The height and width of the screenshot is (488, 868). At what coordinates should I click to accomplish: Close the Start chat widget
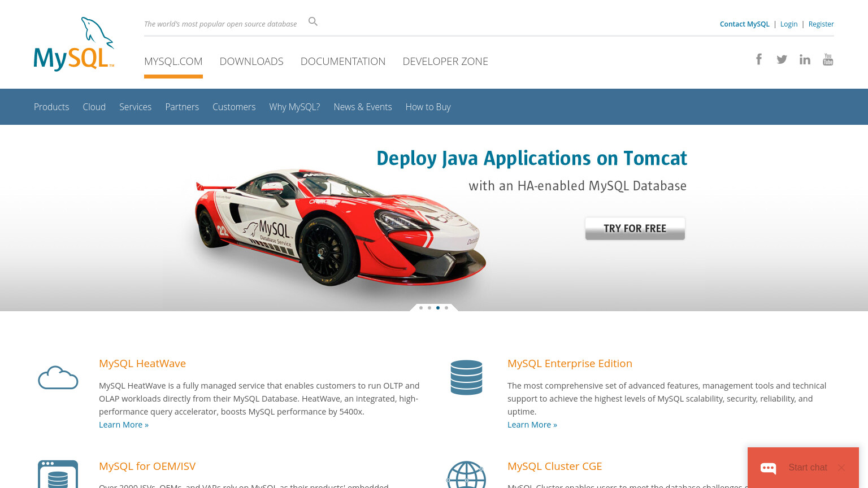[841, 468]
